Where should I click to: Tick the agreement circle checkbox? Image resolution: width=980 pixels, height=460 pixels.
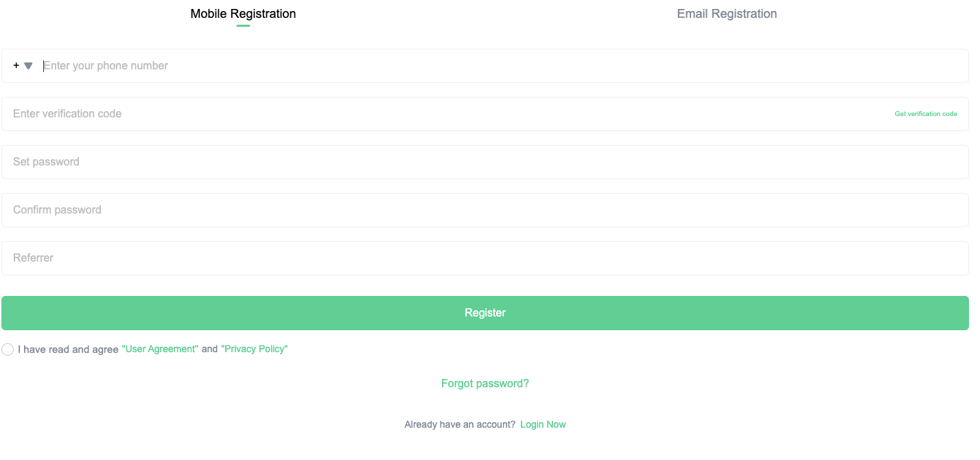coord(8,349)
